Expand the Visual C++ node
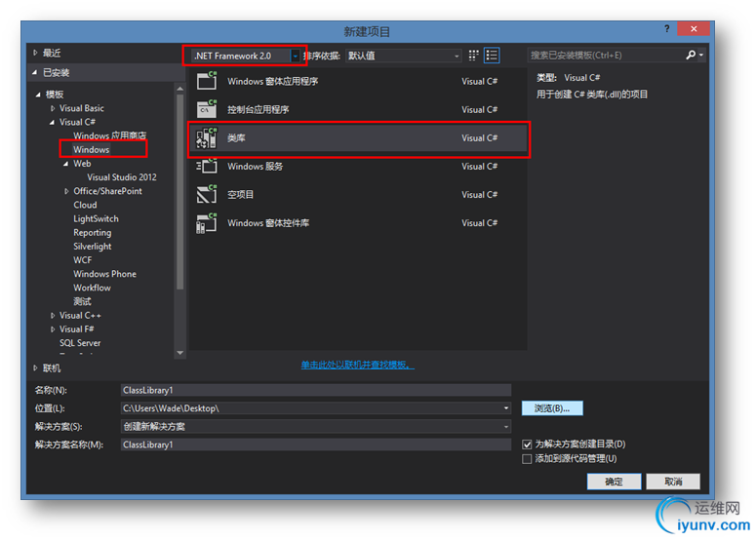The image size is (756, 541). (53, 316)
